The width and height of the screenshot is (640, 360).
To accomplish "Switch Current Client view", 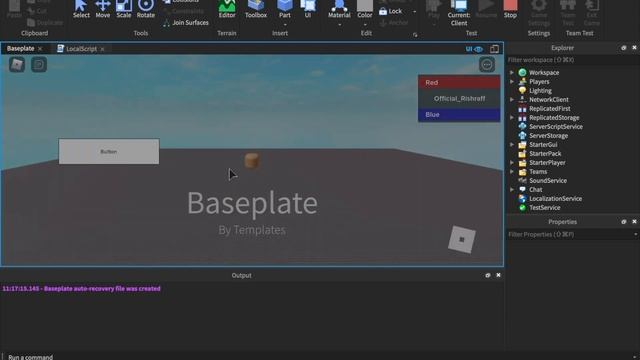I will point(459,13).
